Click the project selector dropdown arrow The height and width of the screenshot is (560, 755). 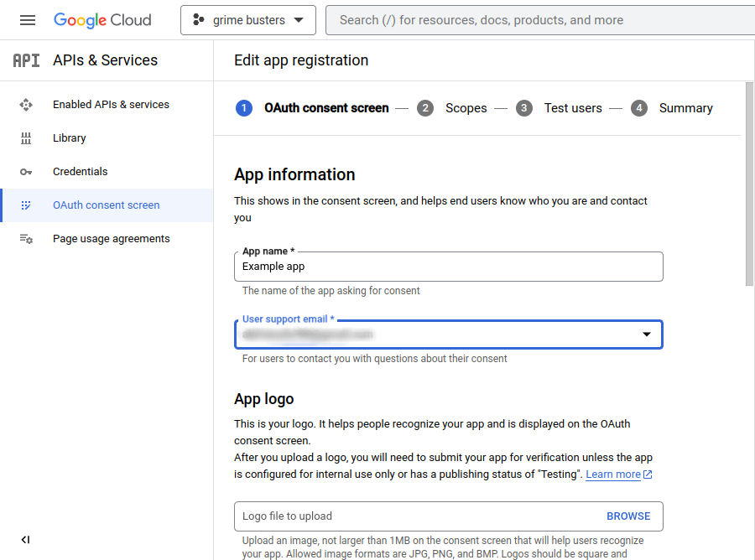pos(299,20)
